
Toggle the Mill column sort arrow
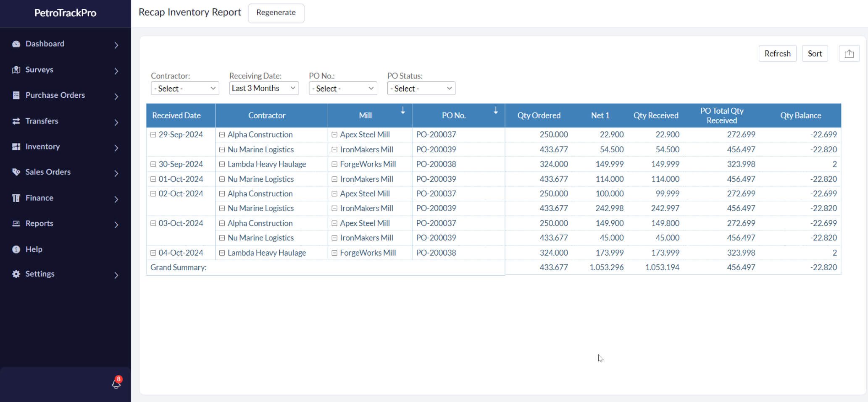[x=403, y=111]
